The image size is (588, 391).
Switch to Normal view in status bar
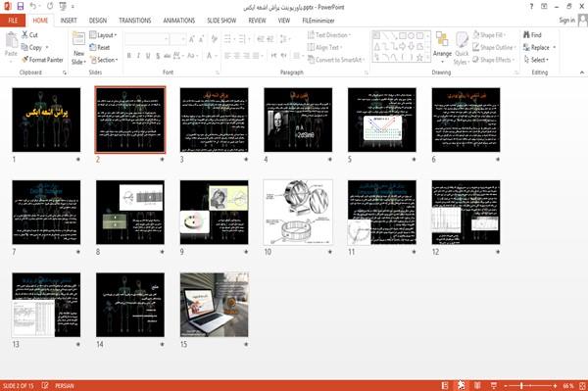pyautogui.click(x=445, y=385)
